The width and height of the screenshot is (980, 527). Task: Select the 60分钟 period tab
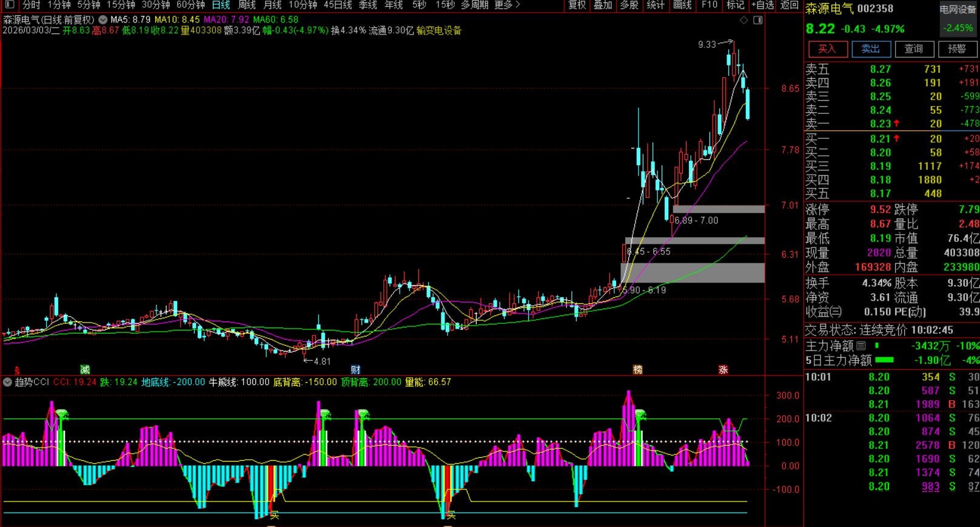(x=190, y=5)
